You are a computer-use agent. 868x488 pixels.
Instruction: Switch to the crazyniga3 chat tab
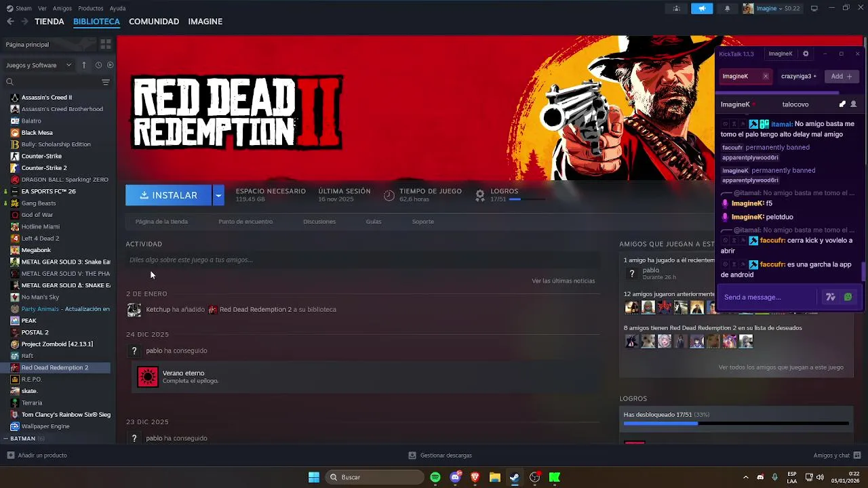[x=799, y=76]
